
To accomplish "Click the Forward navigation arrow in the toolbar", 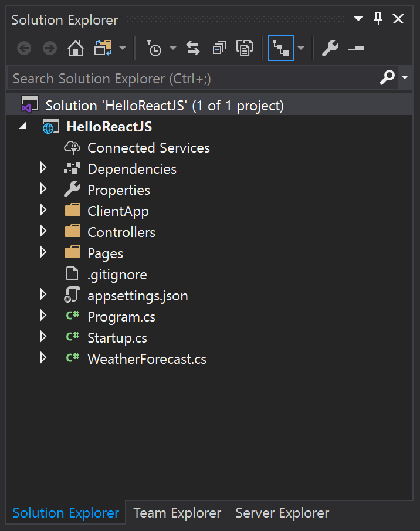I will [50, 49].
